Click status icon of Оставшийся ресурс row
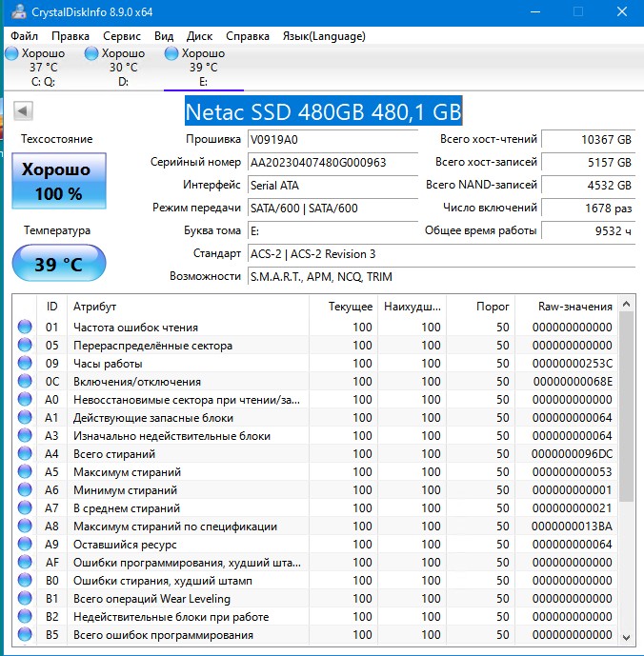Viewport: 644px width, 656px height. click(x=25, y=544)
